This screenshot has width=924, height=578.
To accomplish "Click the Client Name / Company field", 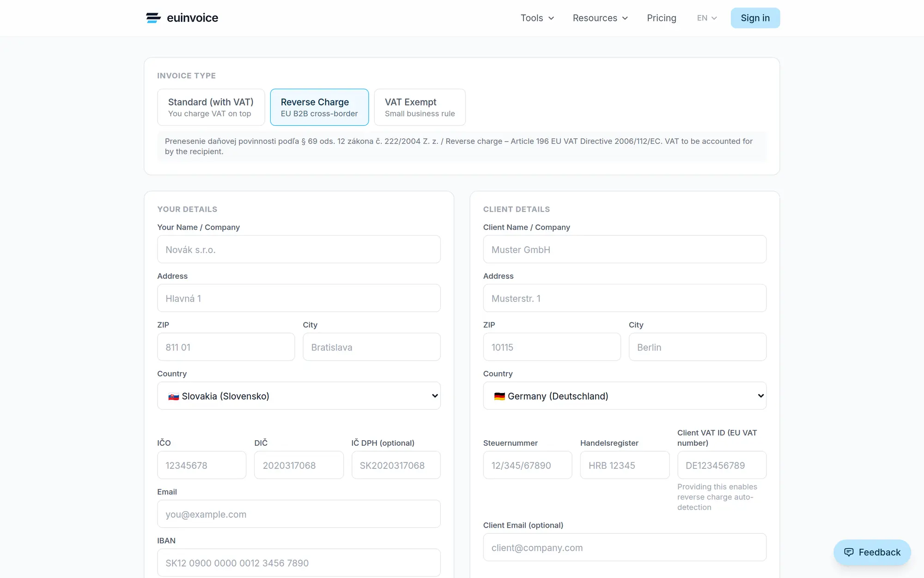I will pyautogui.click(x=625, y=250).
